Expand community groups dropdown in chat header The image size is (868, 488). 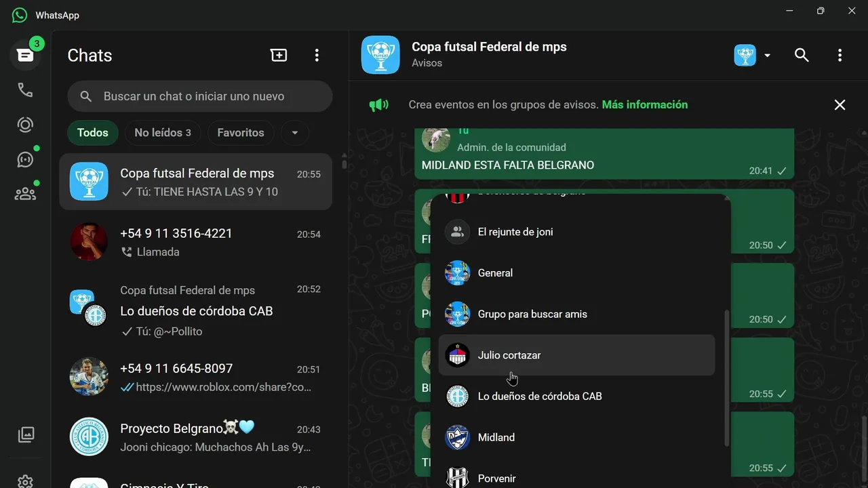[x=753, y=56]
